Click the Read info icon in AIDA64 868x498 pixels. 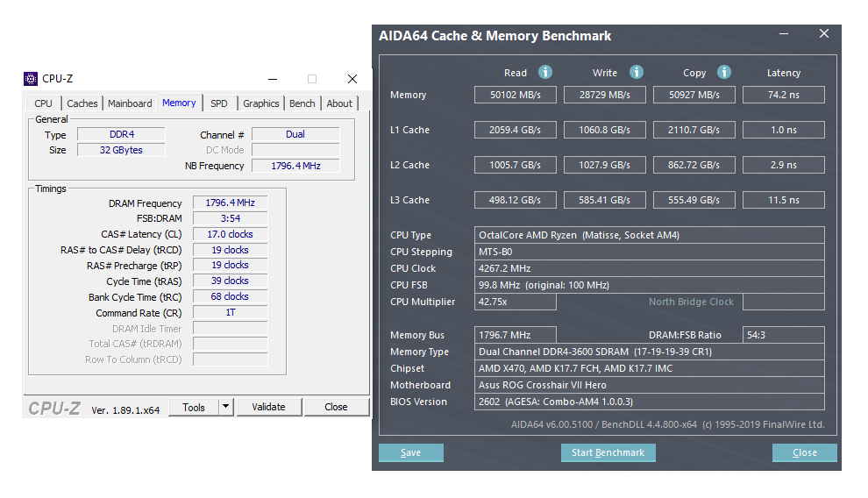(545, 72)
